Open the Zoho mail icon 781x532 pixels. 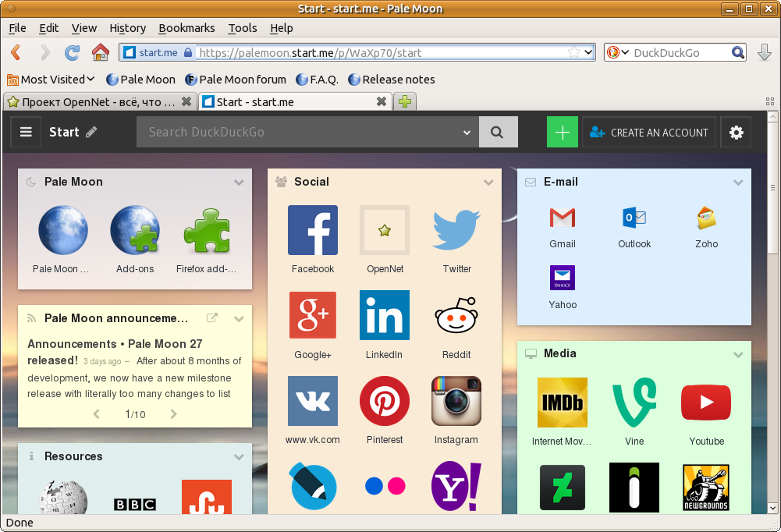pyautogui.click(x=706, y=218)
